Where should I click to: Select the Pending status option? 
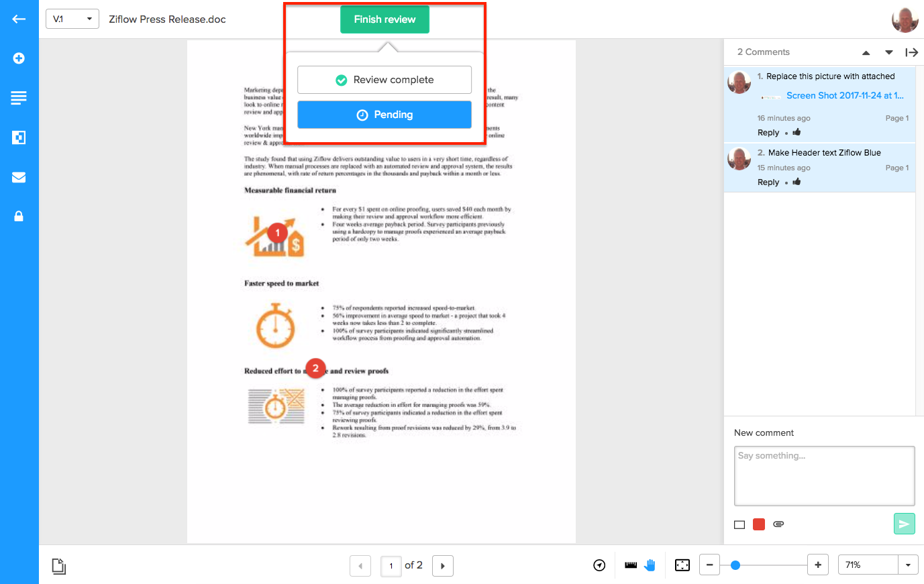[x=384, y=115]
